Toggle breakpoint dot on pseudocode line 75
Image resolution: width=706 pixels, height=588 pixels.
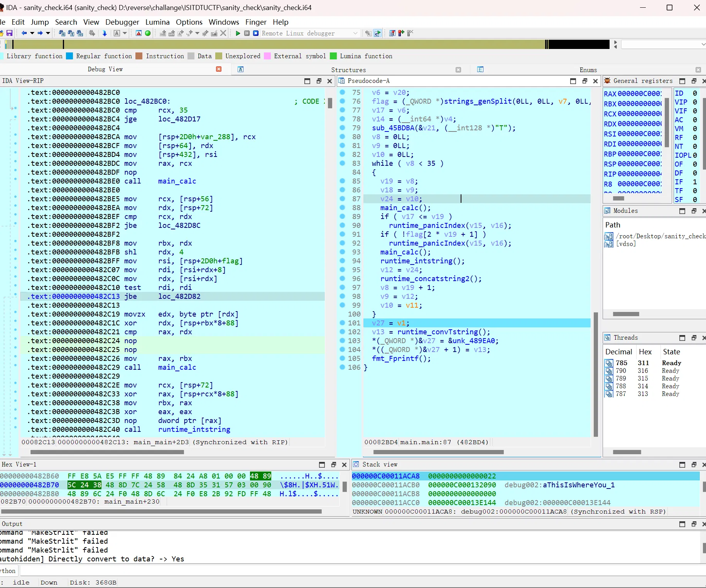pyautogui.click(x=342, y=93)
